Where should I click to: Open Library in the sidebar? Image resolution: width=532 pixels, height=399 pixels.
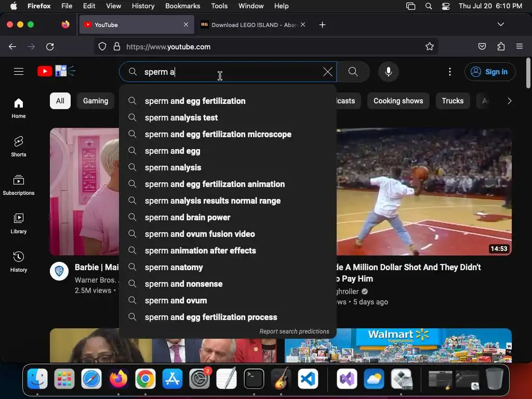tap(19, 223)
